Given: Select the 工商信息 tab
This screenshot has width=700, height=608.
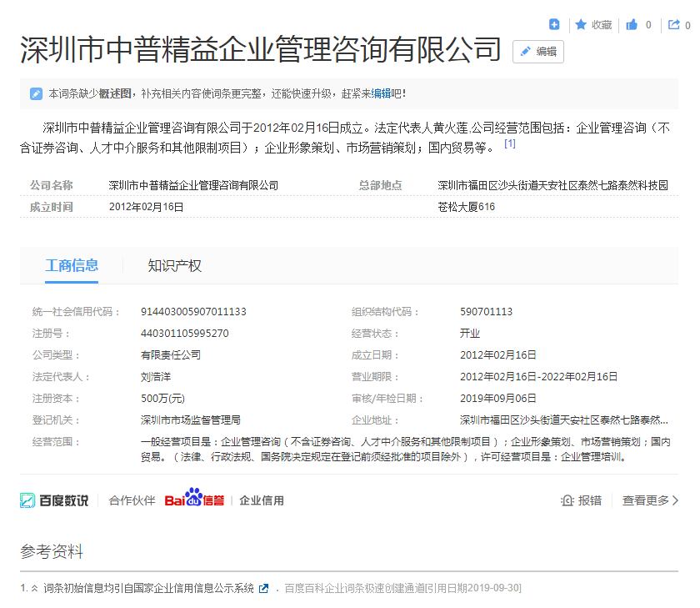Looking at the screenshot, I should pos(73,265).
